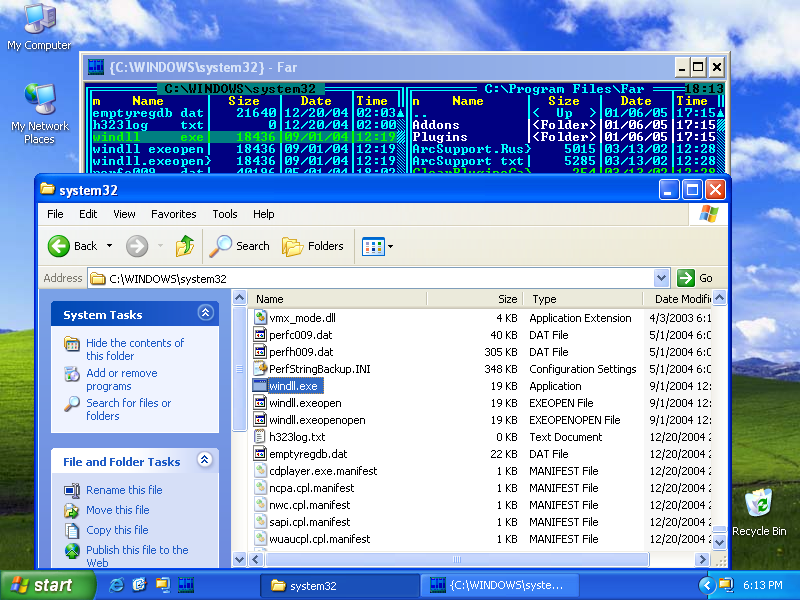The height and width of the screenshot is (600, 800).
Task: Launch Far manager from Quick Launch
Action: (x=186, y=585)
